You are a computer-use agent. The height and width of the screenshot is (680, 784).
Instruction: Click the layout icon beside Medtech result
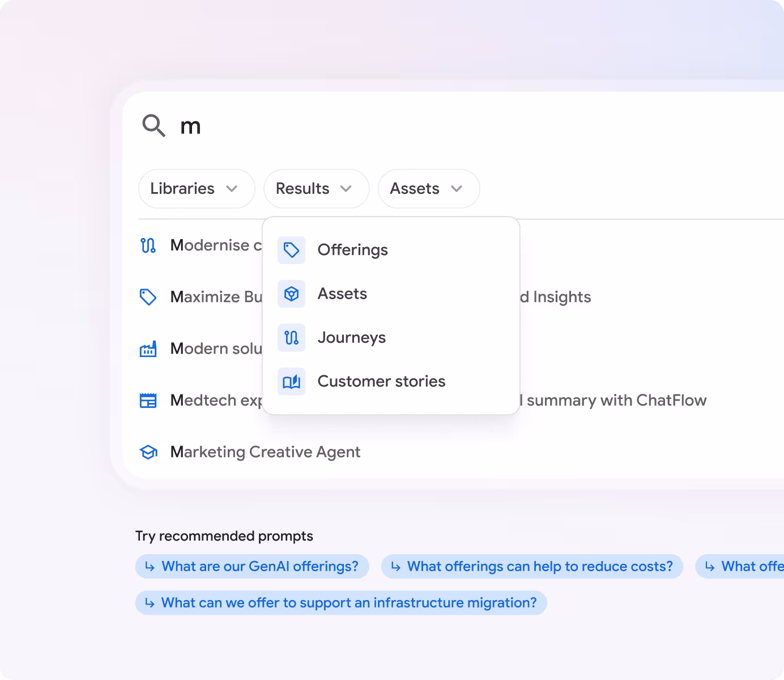[x=148, y=401]
